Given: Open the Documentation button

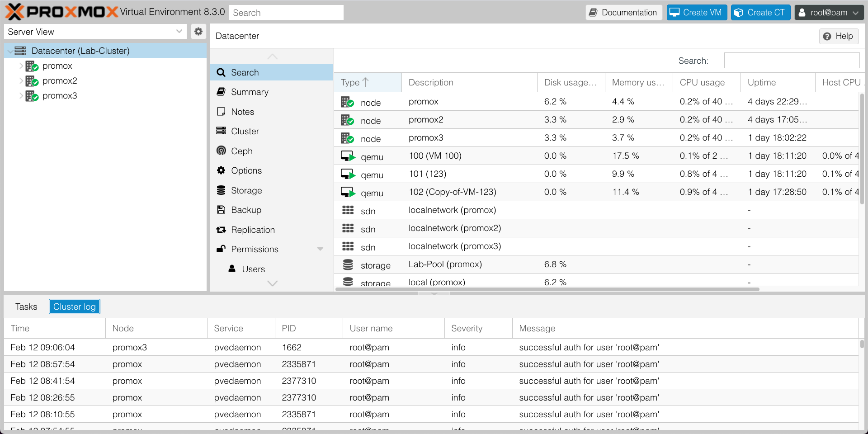Looking at the screenshot, I should tap(624, 13).
